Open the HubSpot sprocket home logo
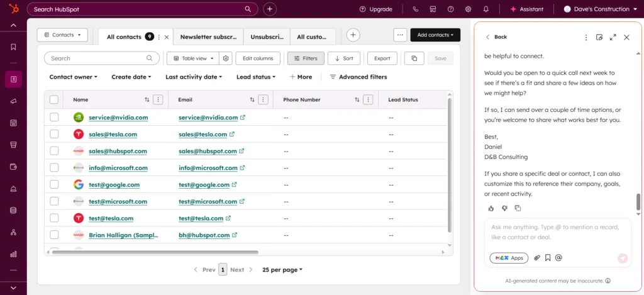The image size is (644, 295). (x=13, y=9)
